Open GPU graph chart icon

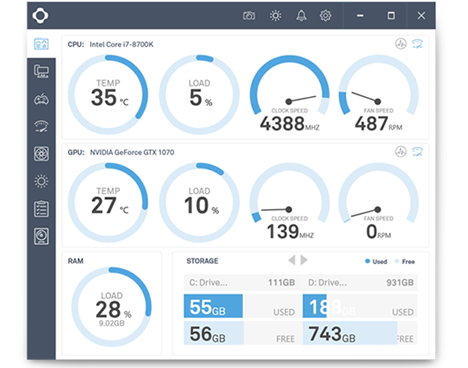[x=401, y=152]
